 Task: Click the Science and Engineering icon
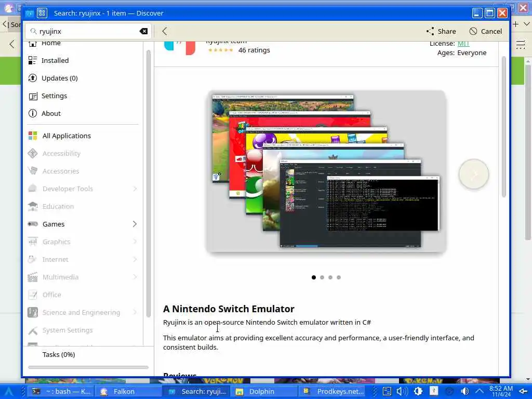point(33,312)
